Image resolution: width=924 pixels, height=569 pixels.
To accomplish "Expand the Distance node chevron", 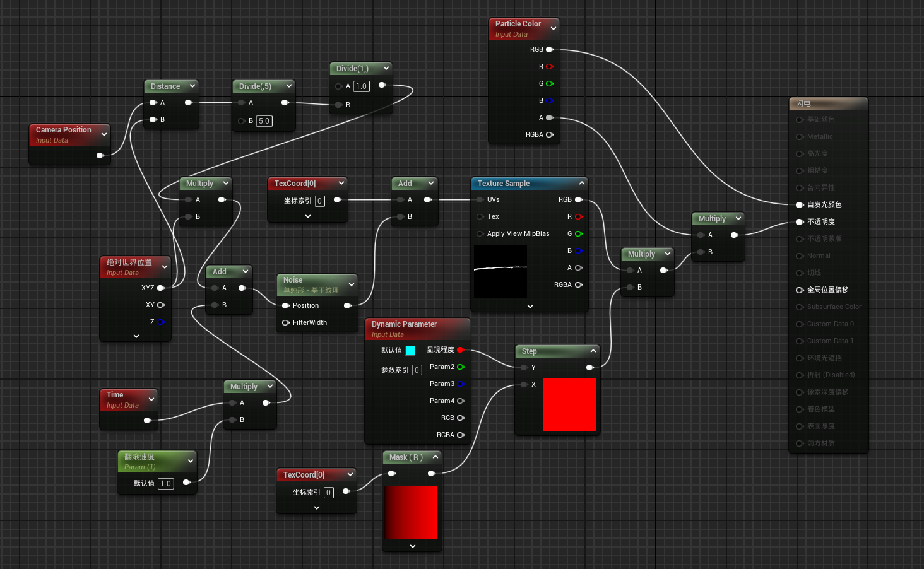I will pyautogui.click(x=192, y=86).
